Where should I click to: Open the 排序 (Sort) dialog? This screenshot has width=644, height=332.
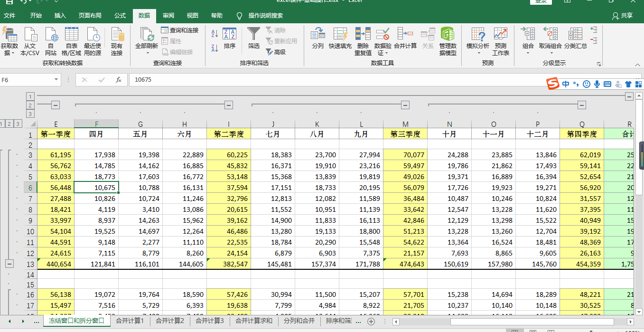230,38
